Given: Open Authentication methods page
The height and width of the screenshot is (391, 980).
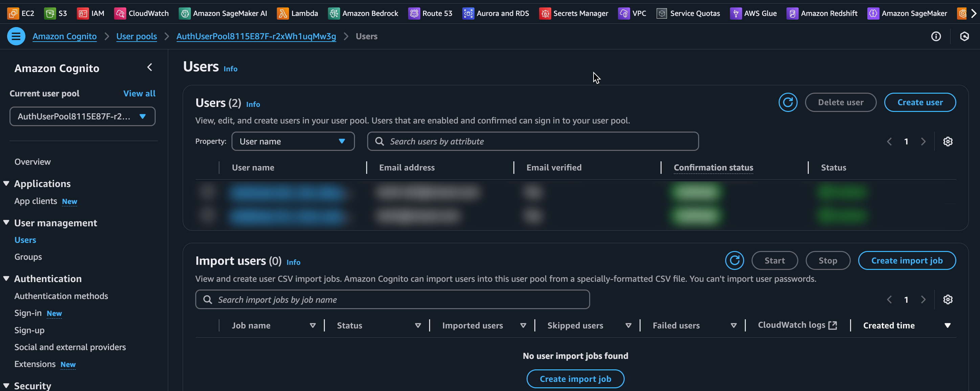Looking at the screenshot, I should [61, 296].
